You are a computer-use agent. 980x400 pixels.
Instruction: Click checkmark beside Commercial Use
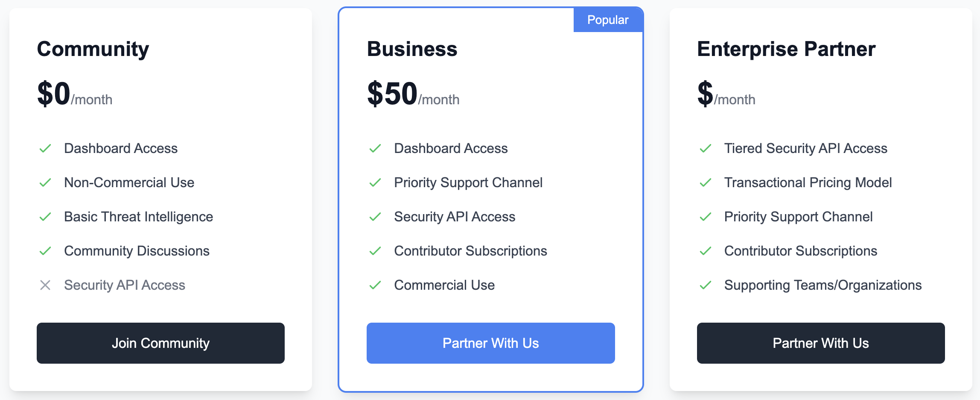[375, 285]
